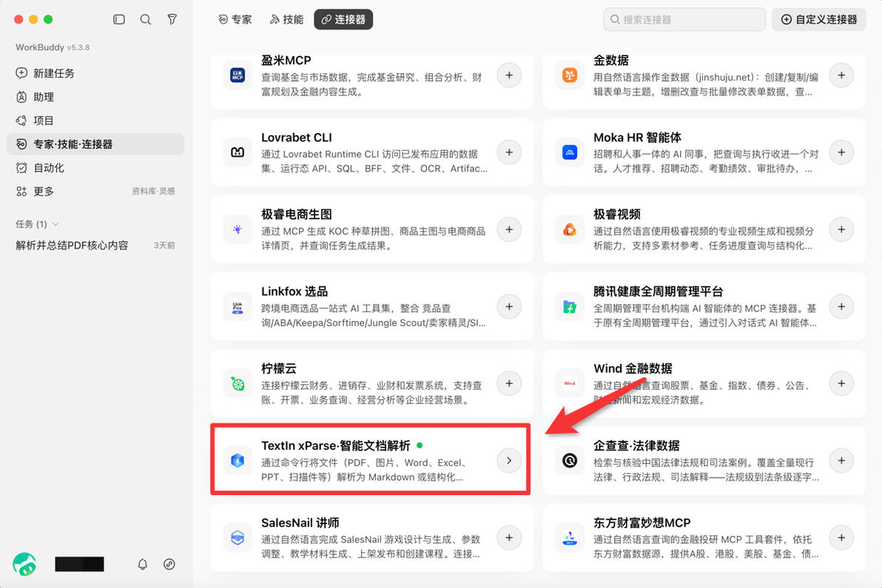Click the TextIn xParse logo icon
882x588 pixels.
click(x=238, y=460)
